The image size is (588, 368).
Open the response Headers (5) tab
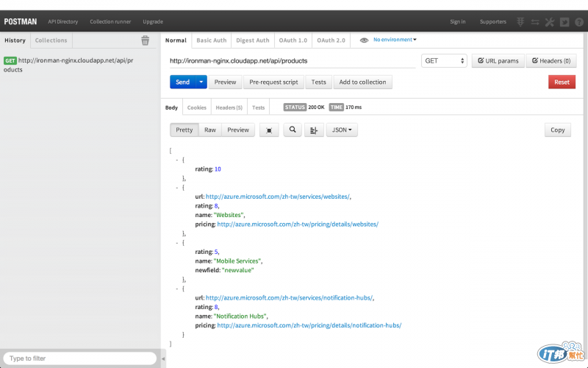229,107
